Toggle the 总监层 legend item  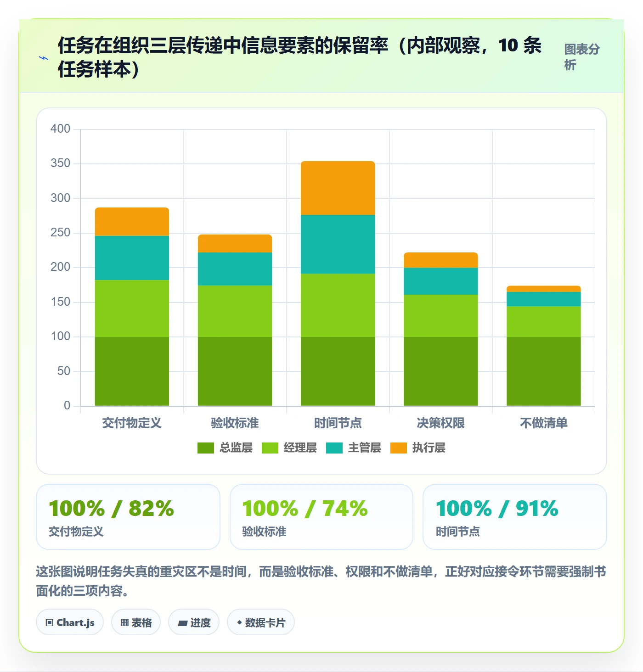225,448
